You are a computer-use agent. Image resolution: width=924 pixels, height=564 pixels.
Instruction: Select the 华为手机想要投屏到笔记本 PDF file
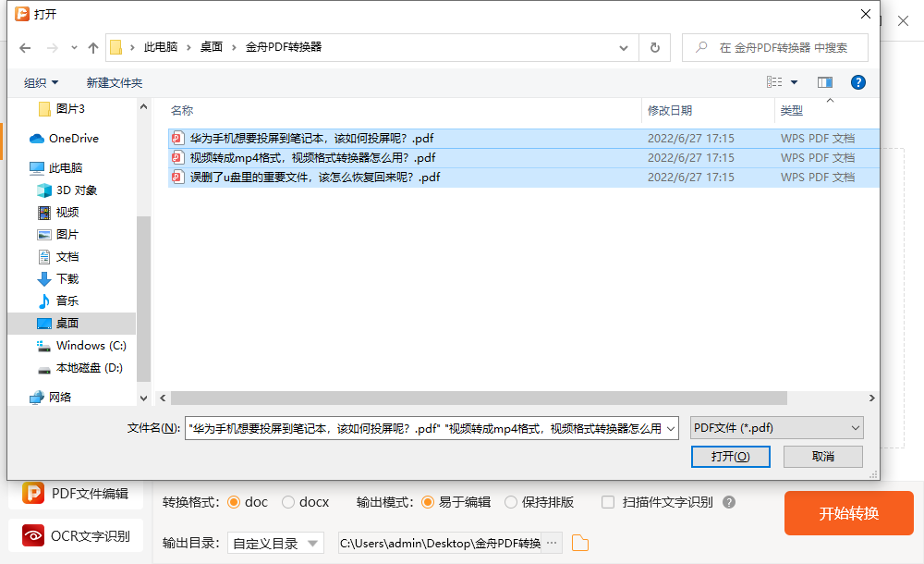[523, 138]
